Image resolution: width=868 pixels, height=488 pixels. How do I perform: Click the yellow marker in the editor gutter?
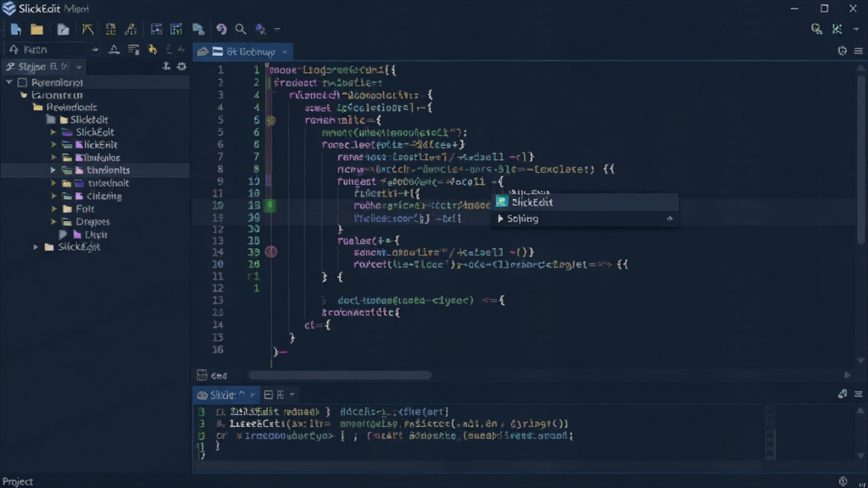pyautogui.click(x=270, y=120)
